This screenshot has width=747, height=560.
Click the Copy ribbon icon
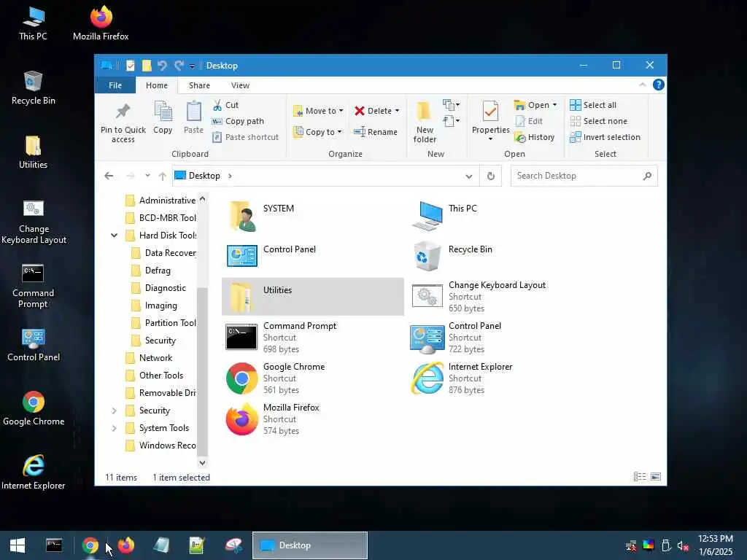(163, 112)
